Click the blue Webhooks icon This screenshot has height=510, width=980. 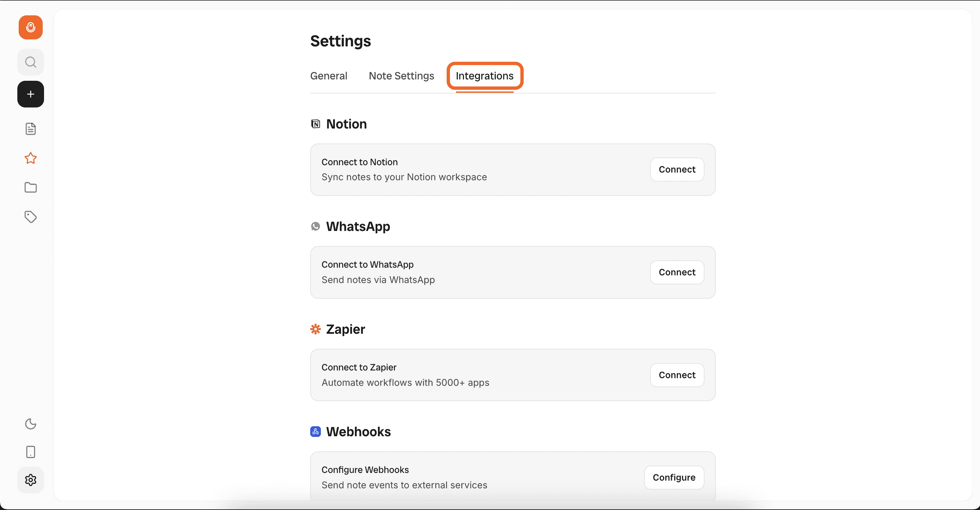pos(315,432)
